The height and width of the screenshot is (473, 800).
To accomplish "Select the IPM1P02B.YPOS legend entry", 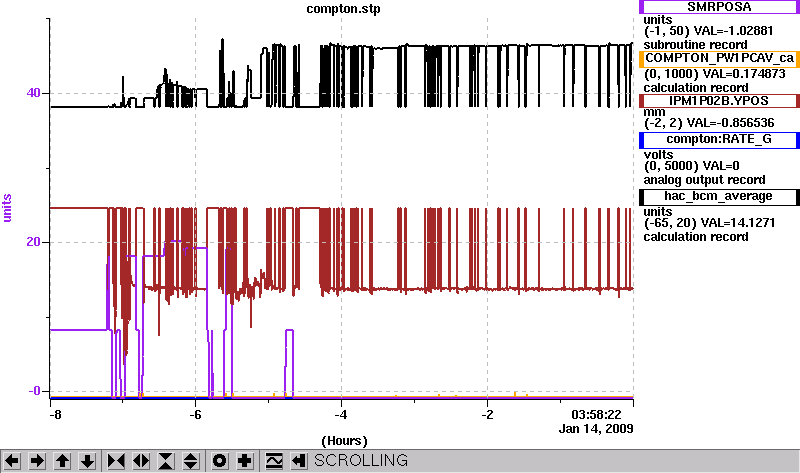I will tap(719, 101).
